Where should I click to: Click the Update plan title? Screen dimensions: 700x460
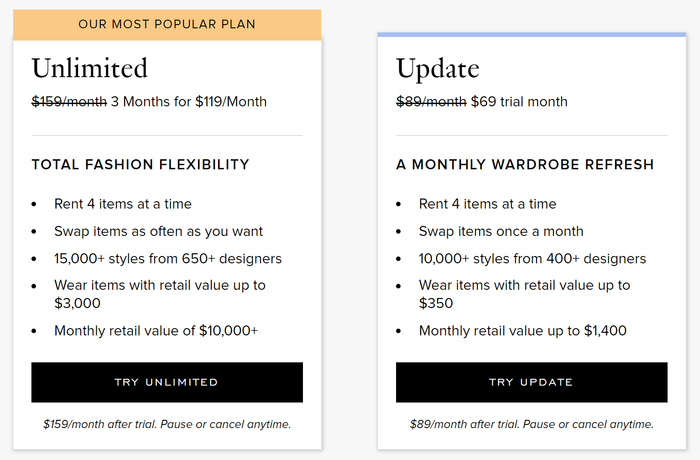click(438, 68)
